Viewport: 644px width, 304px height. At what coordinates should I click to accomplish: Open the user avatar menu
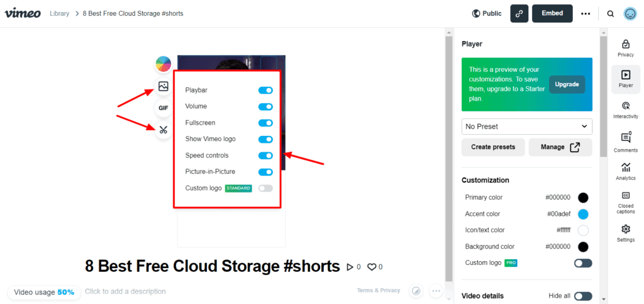pyautogui.click(x=629, y=14)
